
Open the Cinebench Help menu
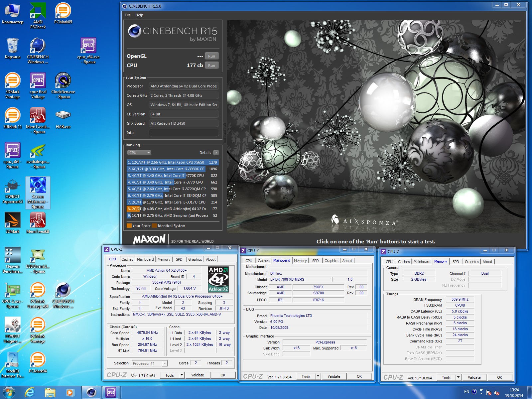pyautogui.click(x=139, y=15)
